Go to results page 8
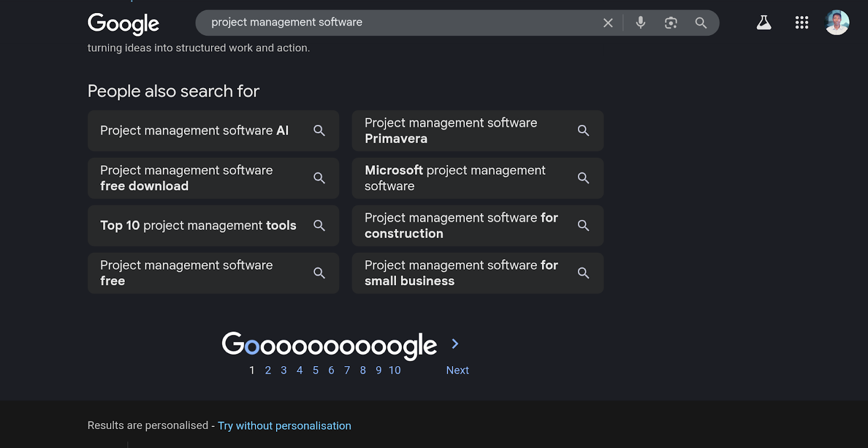The image size is (868, 448). tap(363, 370)
